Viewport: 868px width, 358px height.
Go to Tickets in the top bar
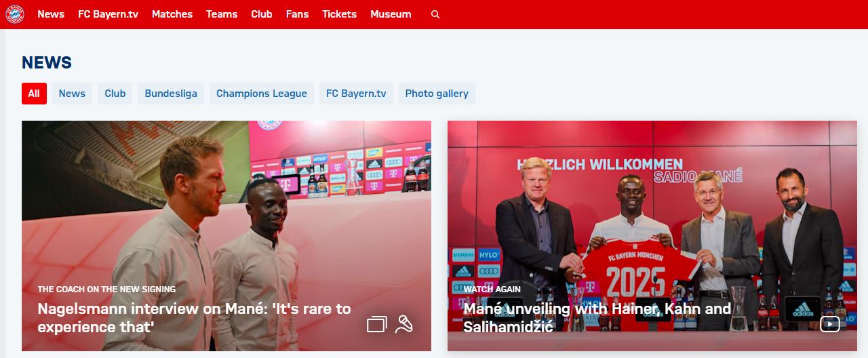(339, 14)
